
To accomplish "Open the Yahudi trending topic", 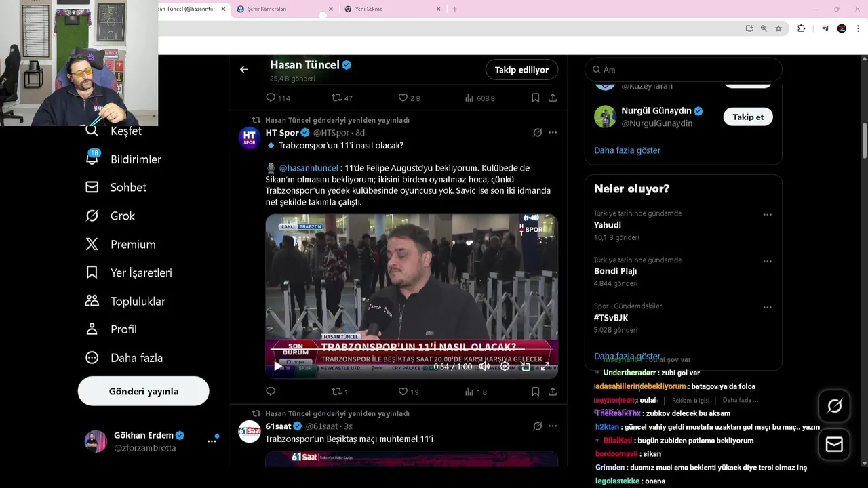I will [608, 225].
